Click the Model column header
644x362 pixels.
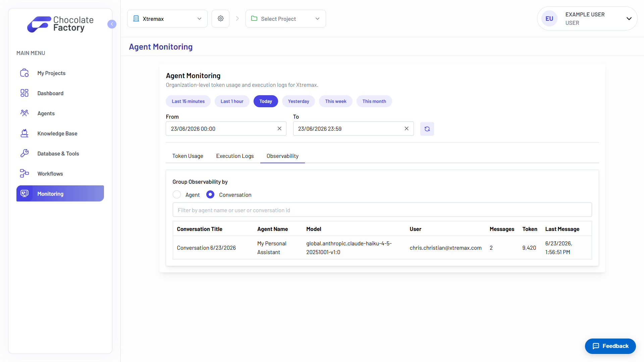pyautogui.click(x=314, y=229)
